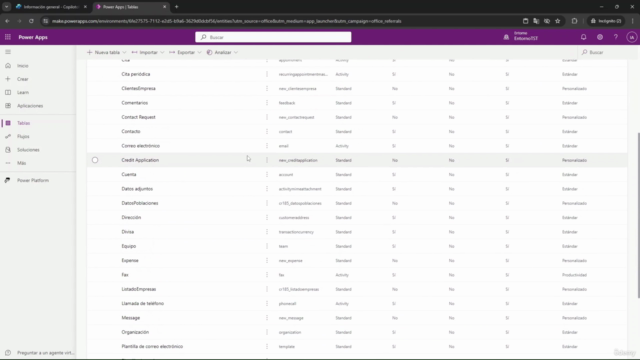This screenshot has height=360, width=640.
Task: Open more options for Equipo row
Action: pyautogui.click(x=267, y=246)
